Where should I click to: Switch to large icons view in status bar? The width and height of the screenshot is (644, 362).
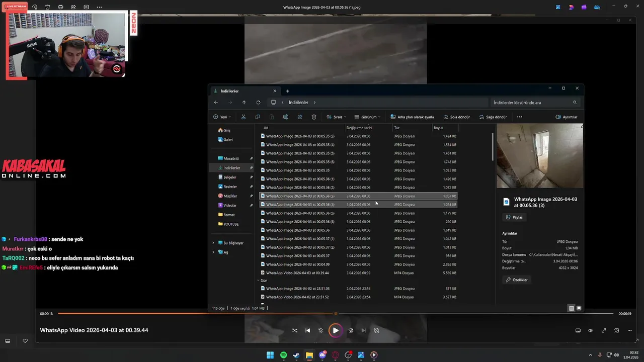tap(579, 308)
